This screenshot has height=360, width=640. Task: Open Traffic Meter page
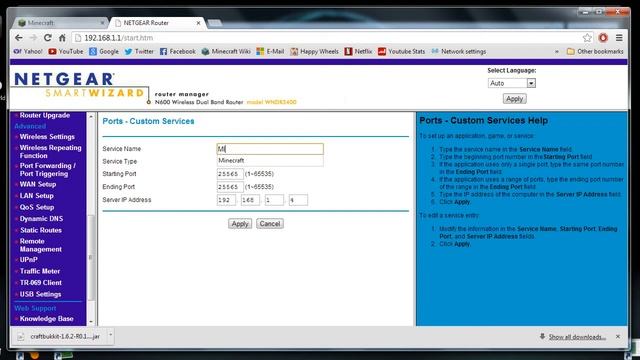[x=40, y=271]
